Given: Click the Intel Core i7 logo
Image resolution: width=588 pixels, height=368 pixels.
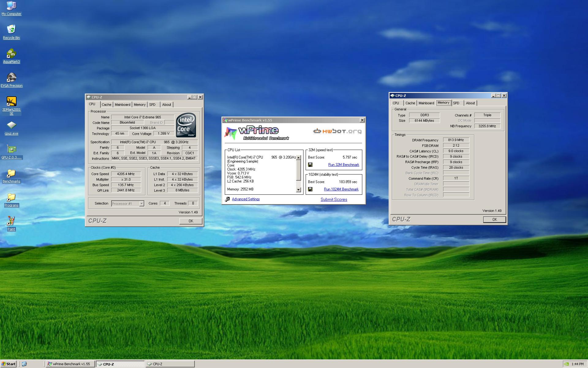Looking at the screenshot, I should coord(186,125).
